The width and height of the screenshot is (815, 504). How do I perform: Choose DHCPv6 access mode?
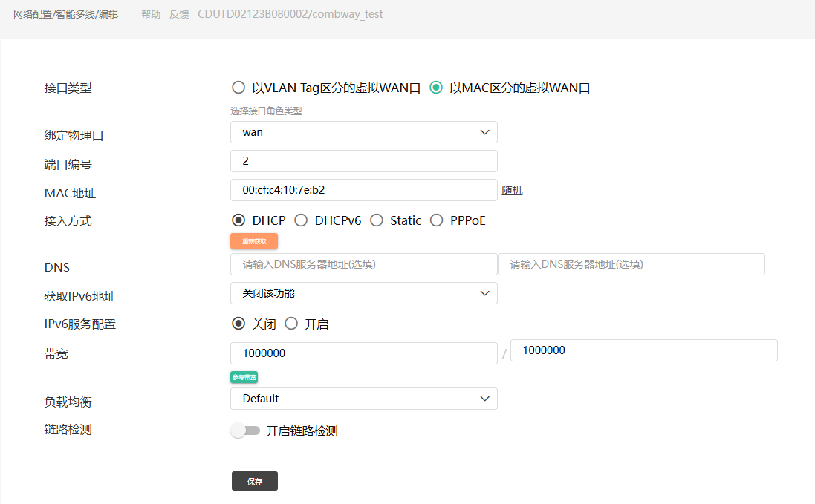[x=301, y=220]
